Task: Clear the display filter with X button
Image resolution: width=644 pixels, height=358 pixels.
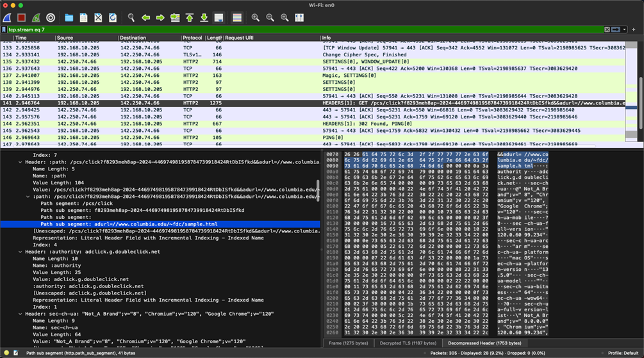Action: pos(607,29)
